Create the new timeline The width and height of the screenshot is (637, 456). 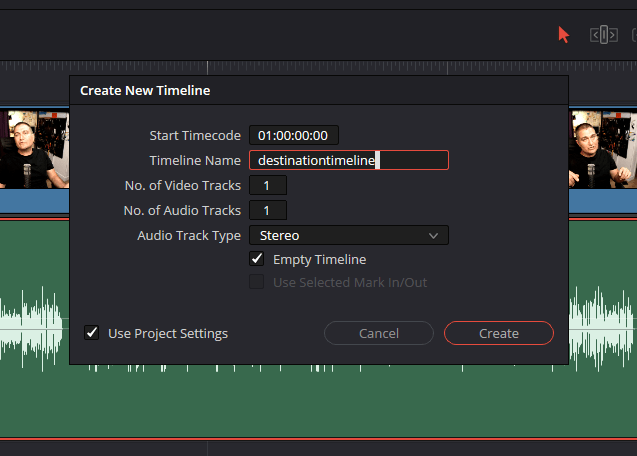coord(499,333)
